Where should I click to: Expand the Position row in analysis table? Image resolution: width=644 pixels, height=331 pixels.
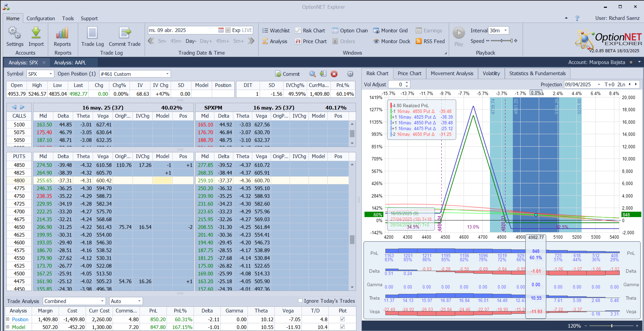(8, 319)
